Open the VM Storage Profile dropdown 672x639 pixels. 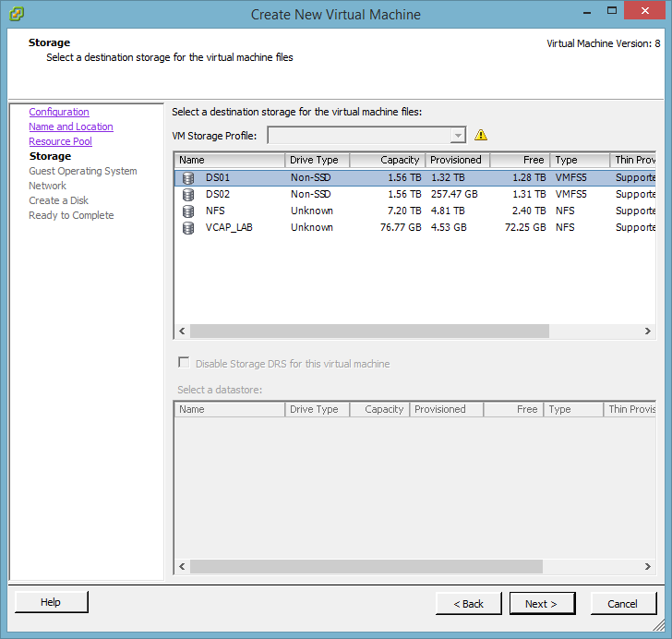click(458, 136)
